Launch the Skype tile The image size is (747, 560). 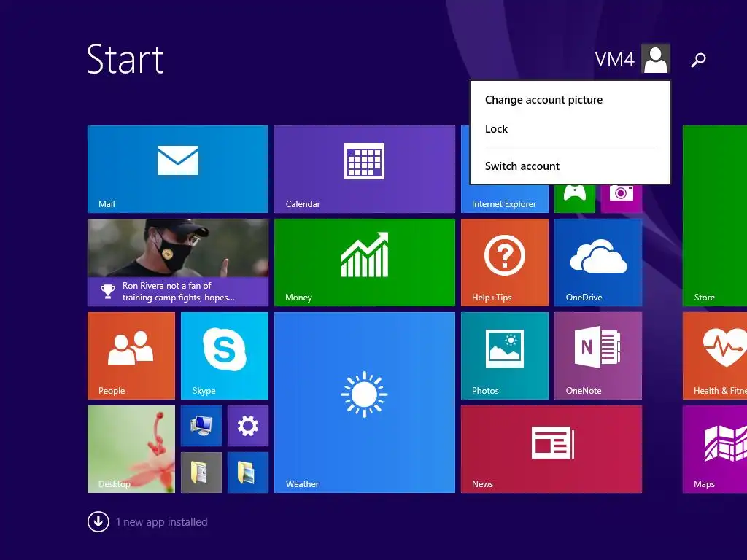point(225,356)
